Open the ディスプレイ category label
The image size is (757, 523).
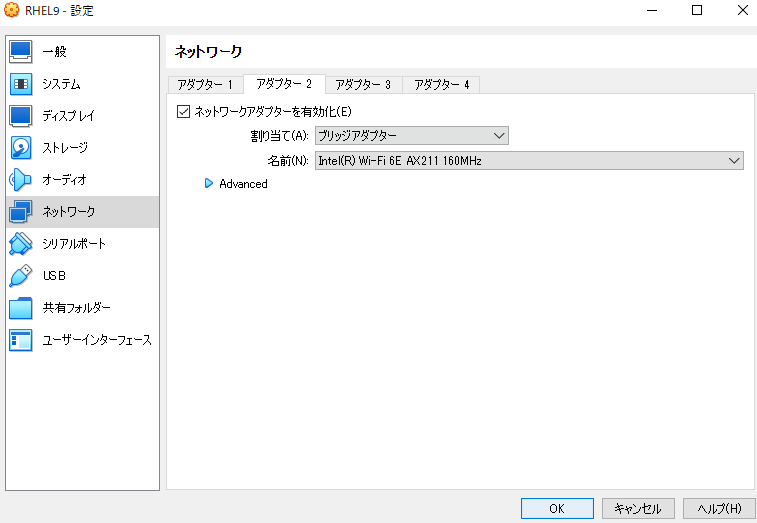[69, 116]
